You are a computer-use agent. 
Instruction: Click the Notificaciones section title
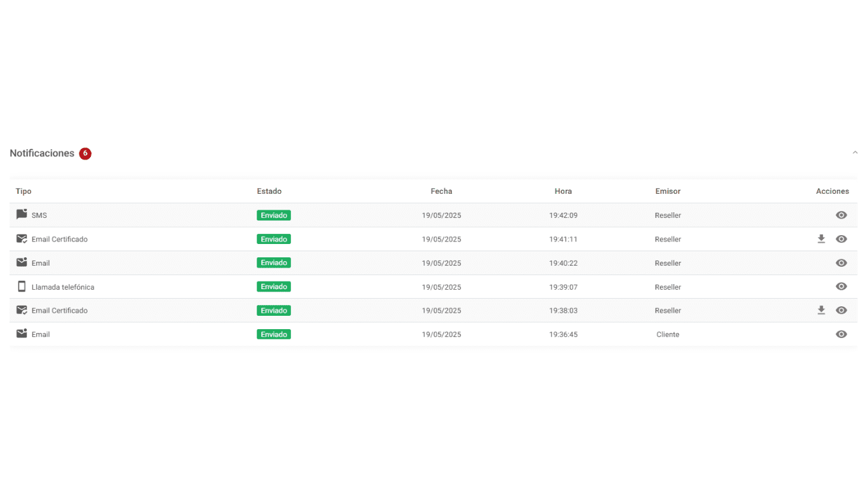coord(42,154)
